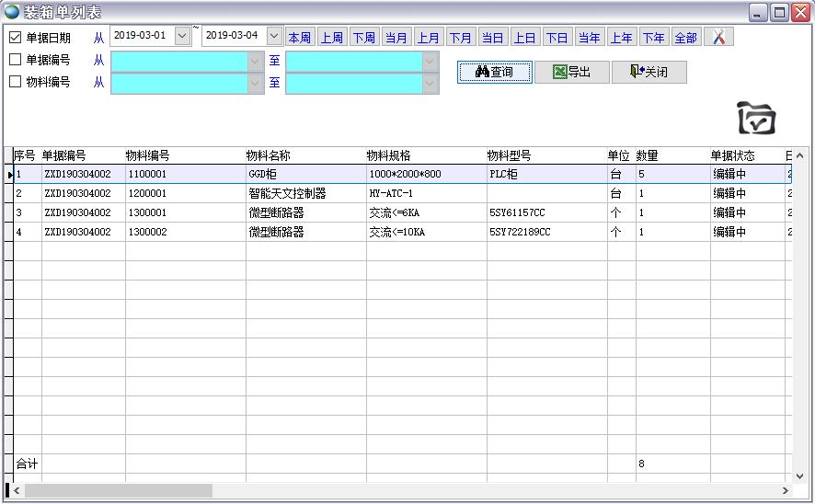Select the 本周 date range shortcut
815x504 pixels.
click(x=300, y=38)
